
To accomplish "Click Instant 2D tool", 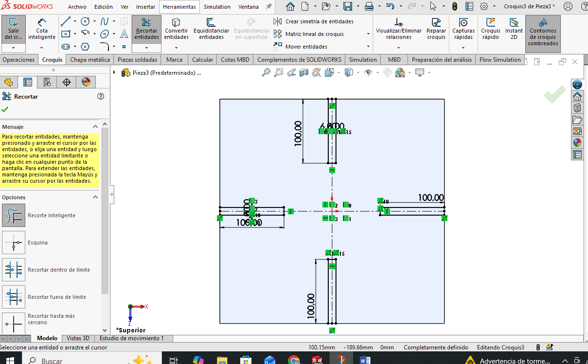I will (x=514, y=29).
